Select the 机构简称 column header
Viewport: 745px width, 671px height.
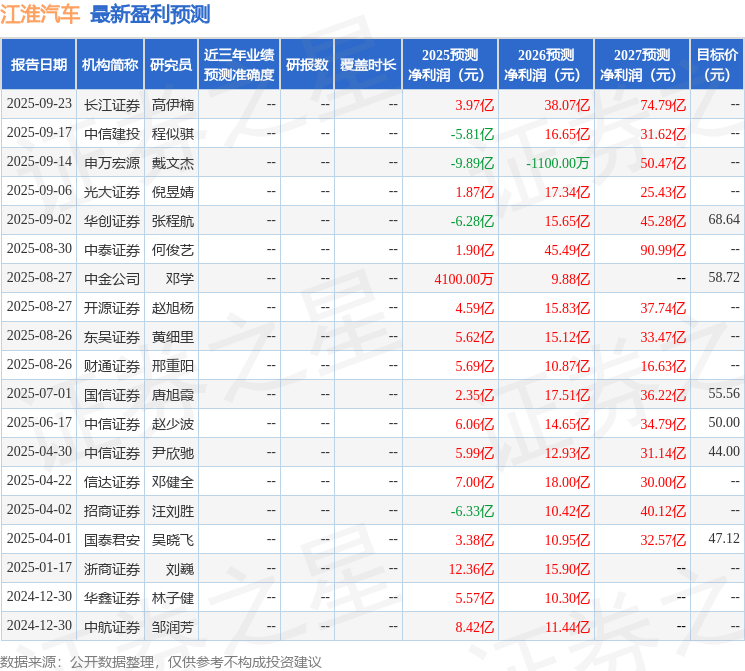coord(110,65)
